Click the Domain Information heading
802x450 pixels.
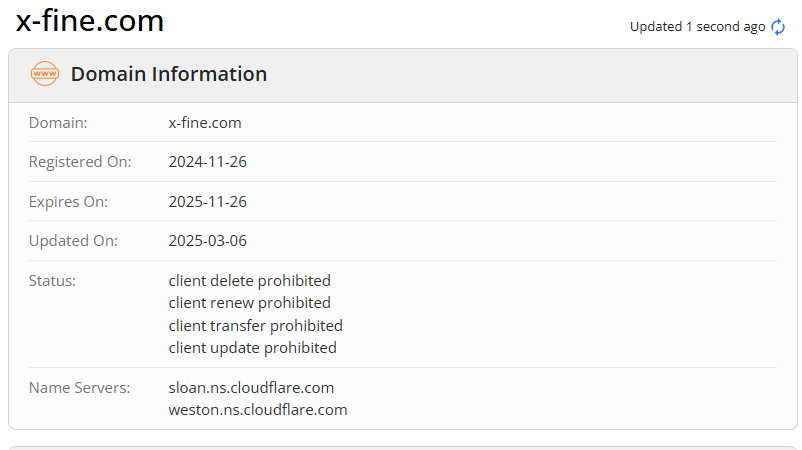pyautogui.click(x=169, y=74)
